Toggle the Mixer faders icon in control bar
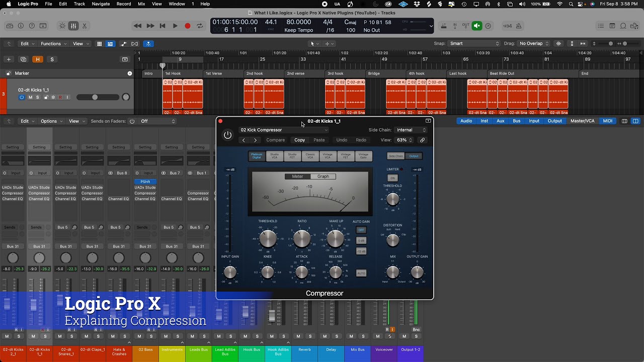 point(73,26)
